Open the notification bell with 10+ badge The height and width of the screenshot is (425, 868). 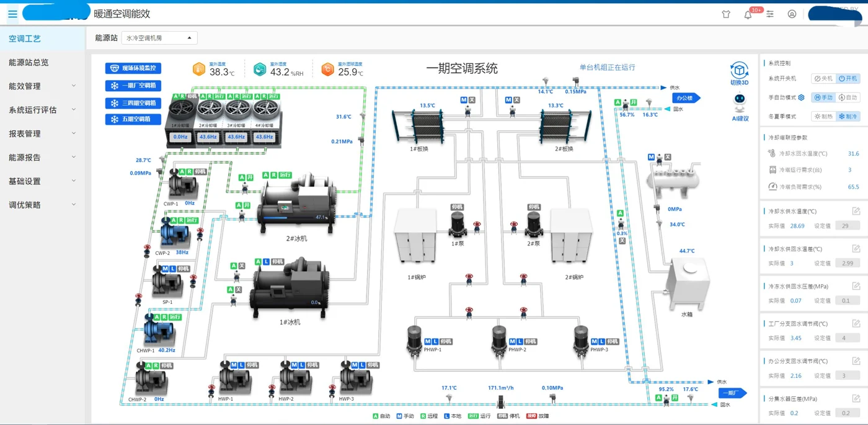[748, 14]
